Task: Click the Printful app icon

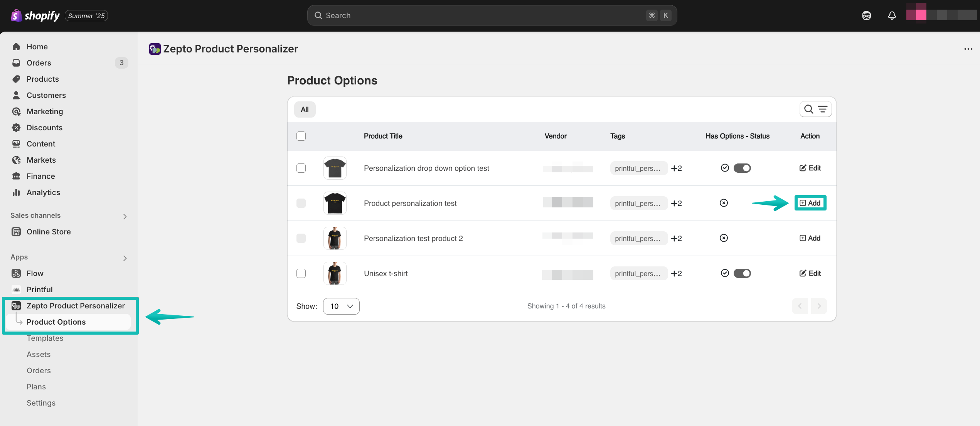Action: (16, 290)
